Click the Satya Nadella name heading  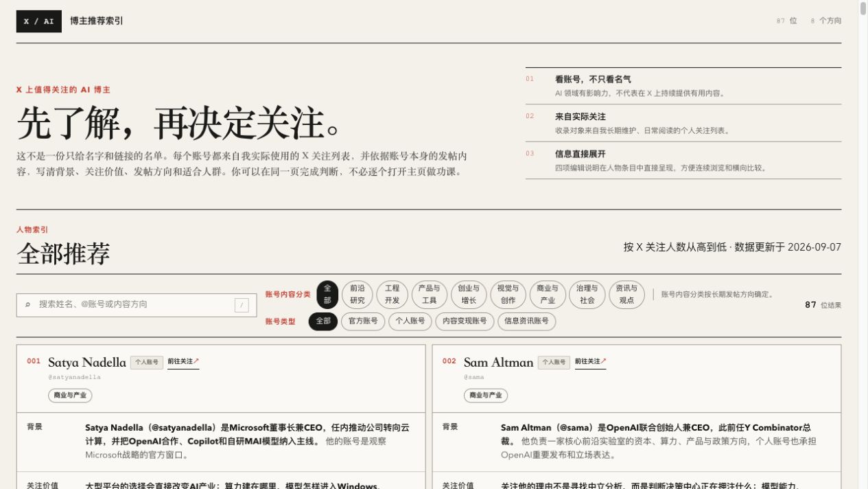pos(87,363)
